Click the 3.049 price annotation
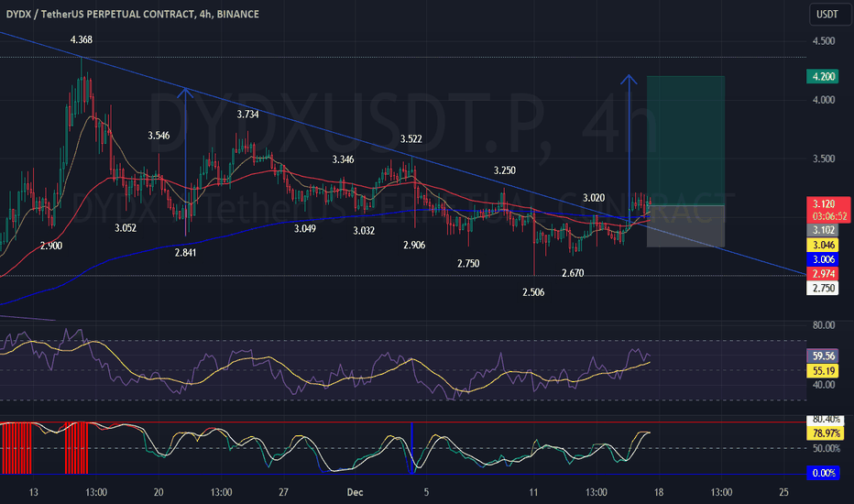The width and height of the screenshot is (854, 504). (305, 229)
